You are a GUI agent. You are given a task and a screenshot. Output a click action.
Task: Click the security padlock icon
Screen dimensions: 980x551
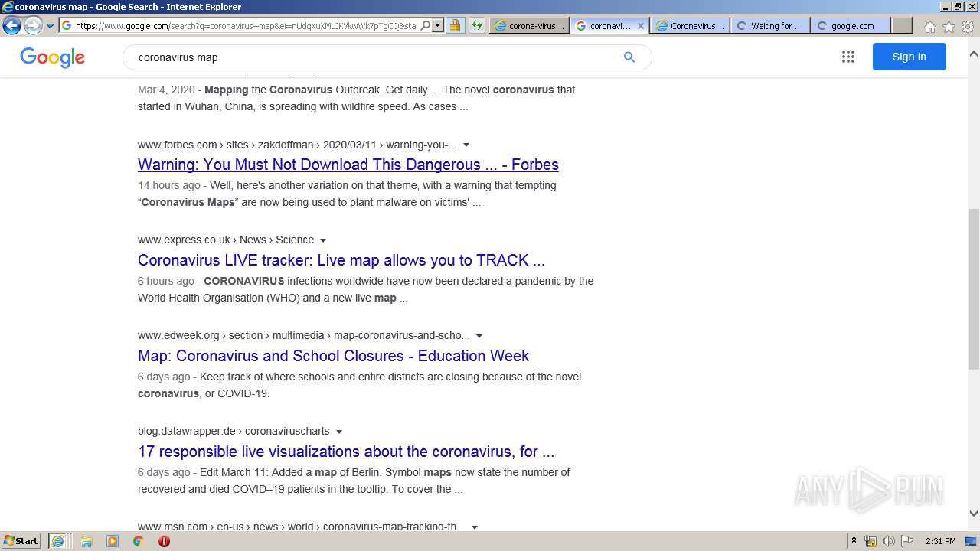pyautogui.click(x=455, y=25)
